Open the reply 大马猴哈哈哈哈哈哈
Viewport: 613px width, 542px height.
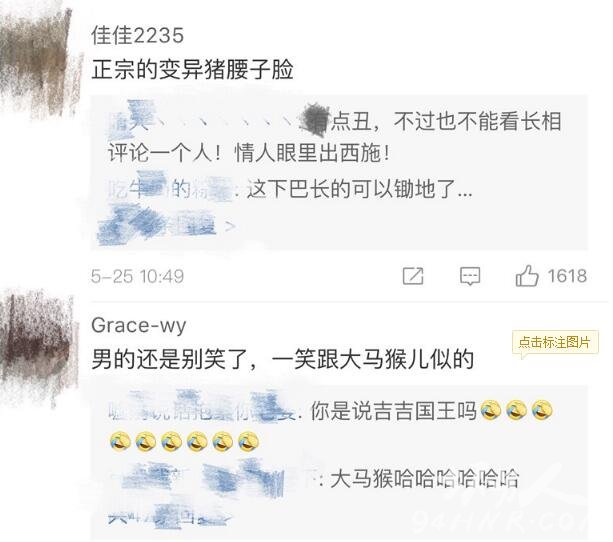(424, 478)
